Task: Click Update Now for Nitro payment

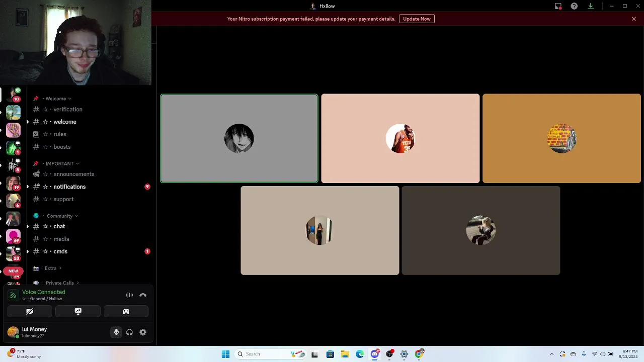Action: (x=417, y=19)
